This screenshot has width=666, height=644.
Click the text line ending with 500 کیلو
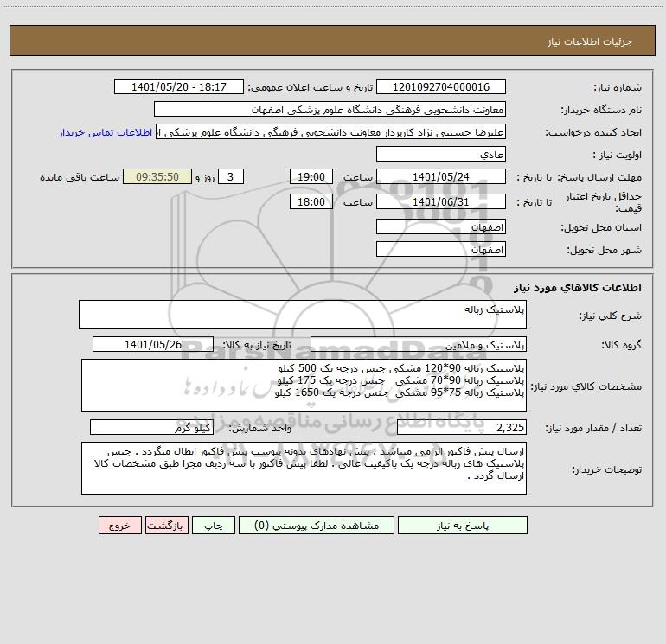401,367
